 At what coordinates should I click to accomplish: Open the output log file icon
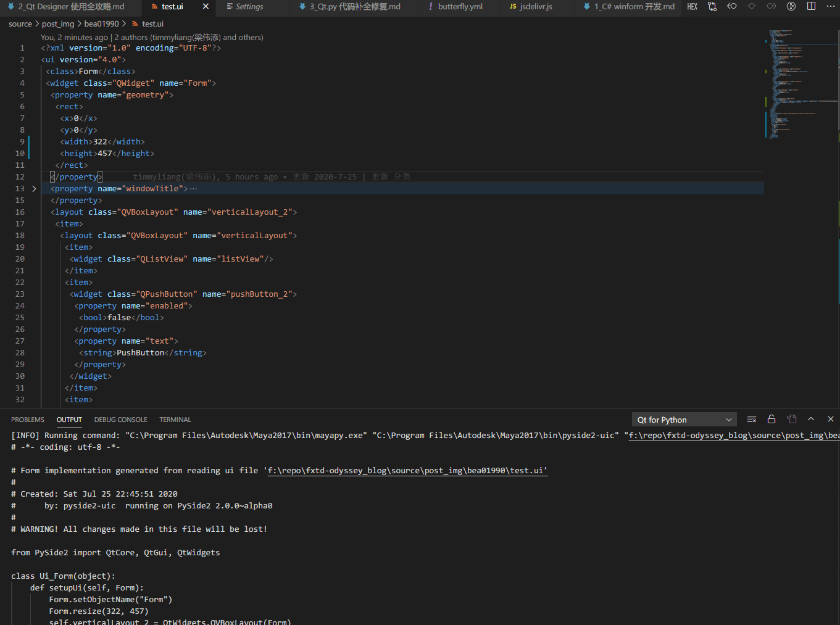(x=791, y=420)
